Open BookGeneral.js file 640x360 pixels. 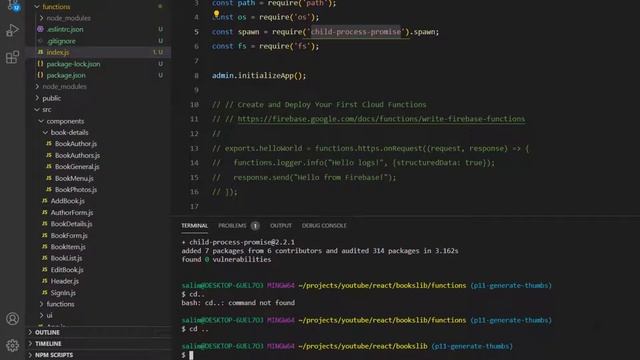[77, 167]
